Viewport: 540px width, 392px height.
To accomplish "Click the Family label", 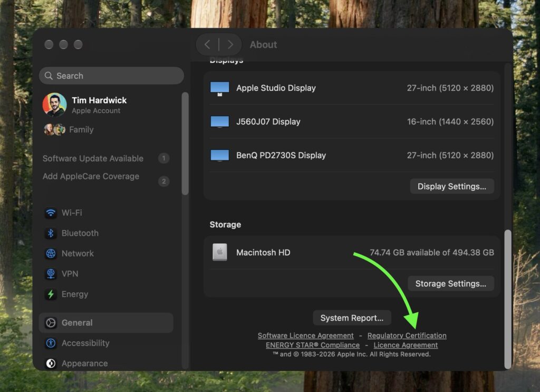I will tap(81, 129).
